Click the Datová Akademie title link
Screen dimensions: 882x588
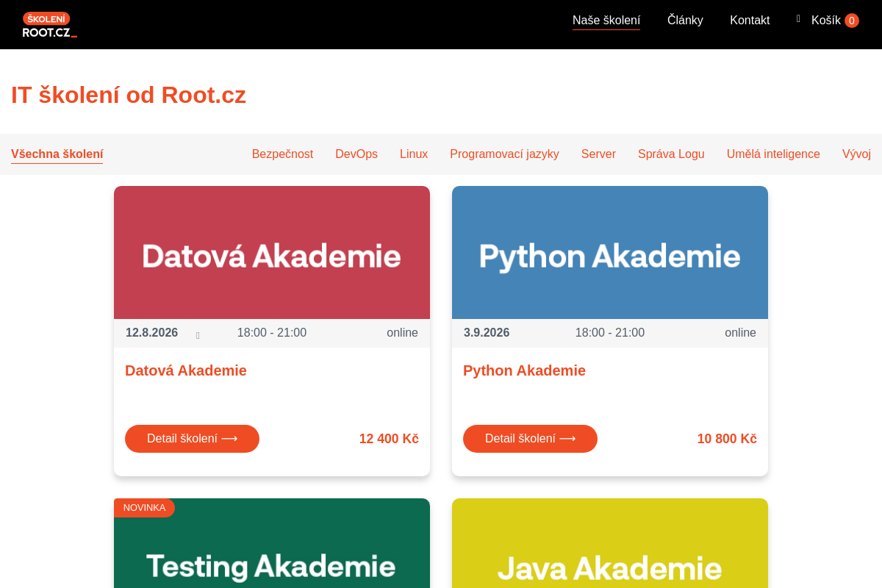point(186,370)
